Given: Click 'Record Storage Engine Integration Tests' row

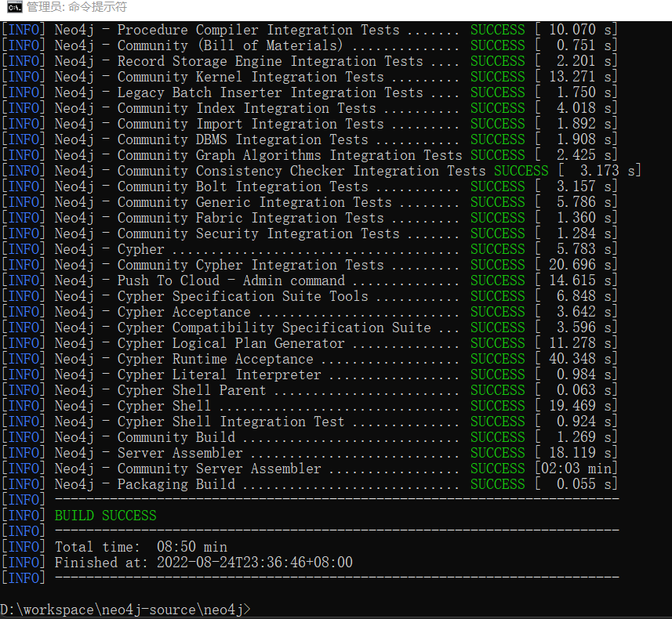Looking at the screenshot, I should (x=310, y=61).
